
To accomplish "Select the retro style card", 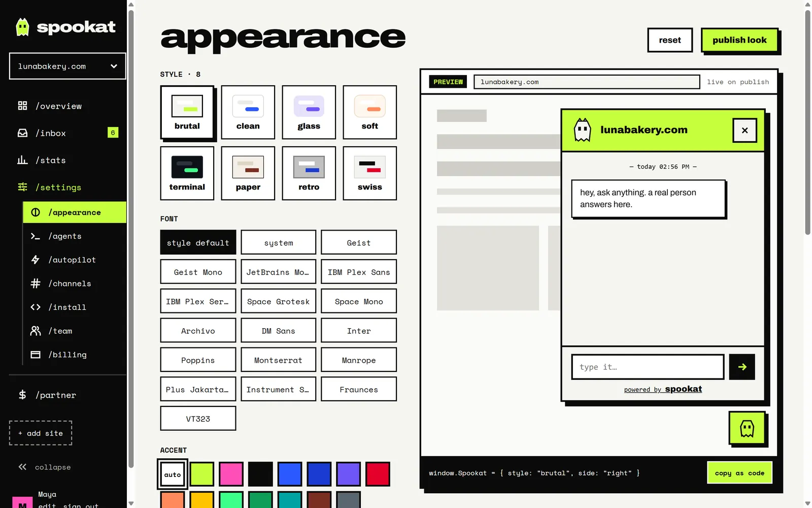I will (x=309, y=173).
